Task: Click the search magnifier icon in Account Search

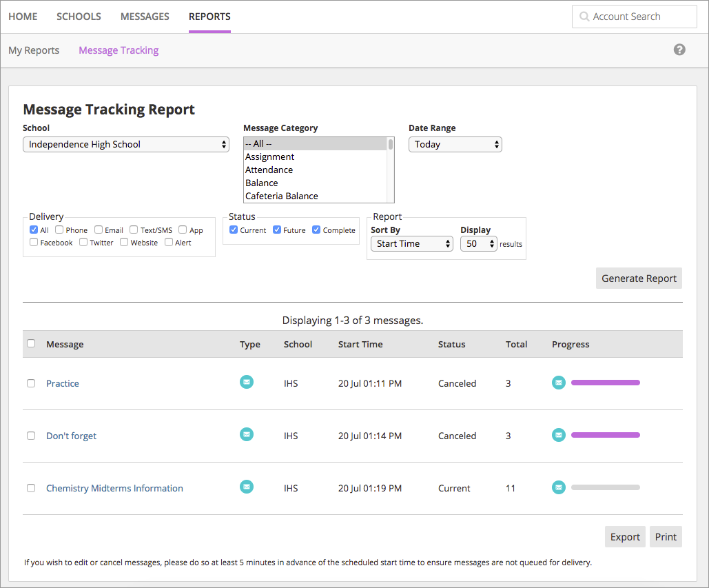Action: point(584,17)
